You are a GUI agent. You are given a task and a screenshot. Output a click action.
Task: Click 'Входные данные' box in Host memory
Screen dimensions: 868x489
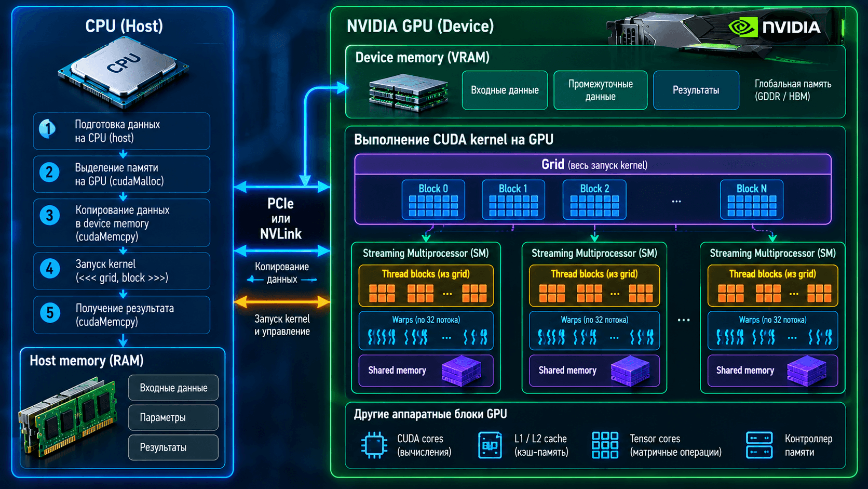click(173, 388)
